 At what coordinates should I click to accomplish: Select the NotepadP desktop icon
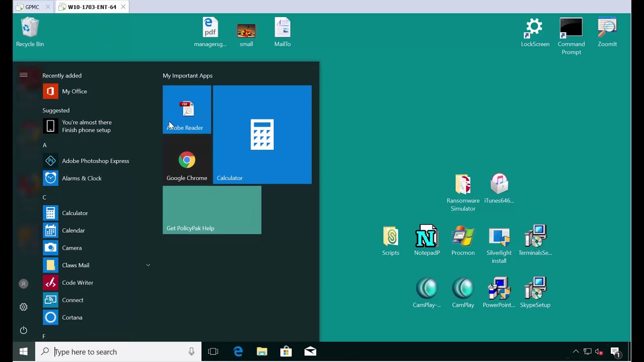tap(427, 241)
